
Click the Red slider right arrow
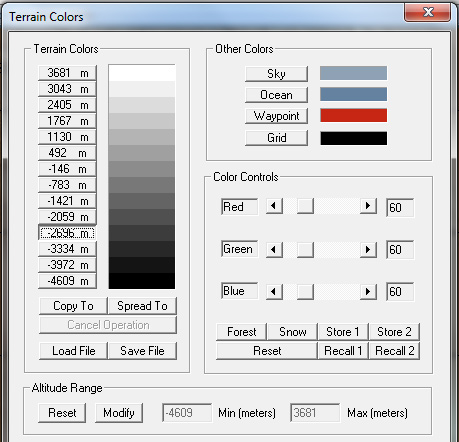tap(368, 206)
